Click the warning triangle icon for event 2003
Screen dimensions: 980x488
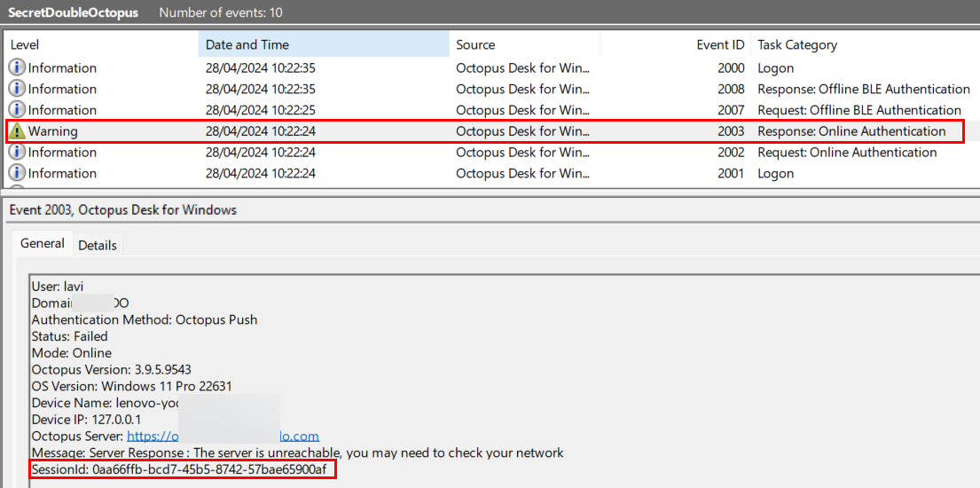click(x=17, y=131)
